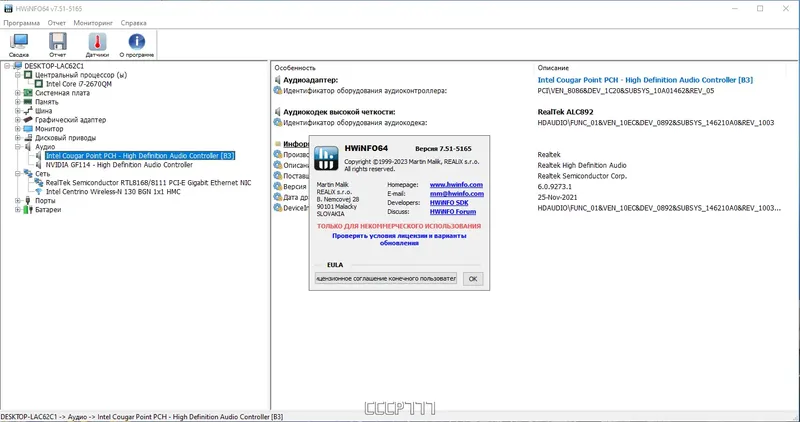
Task: Open the EULA license agreement button
Action: [x=386, y=279]
